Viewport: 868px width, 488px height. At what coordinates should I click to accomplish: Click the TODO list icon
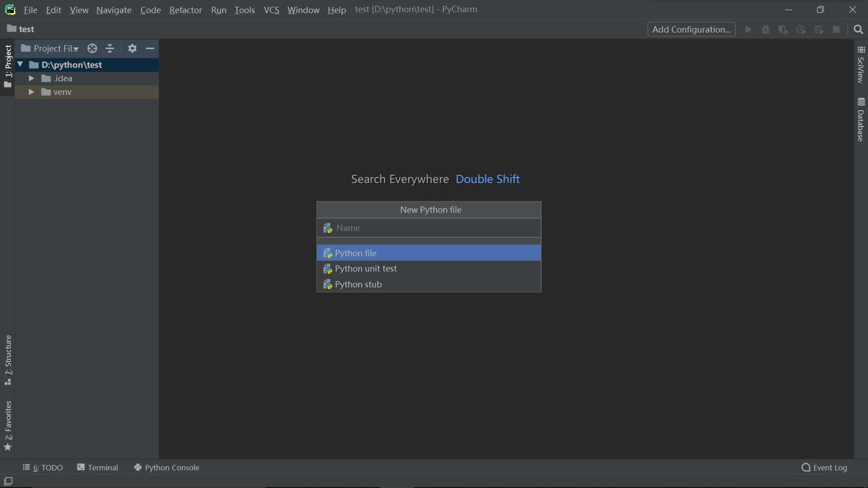point(26,467)
